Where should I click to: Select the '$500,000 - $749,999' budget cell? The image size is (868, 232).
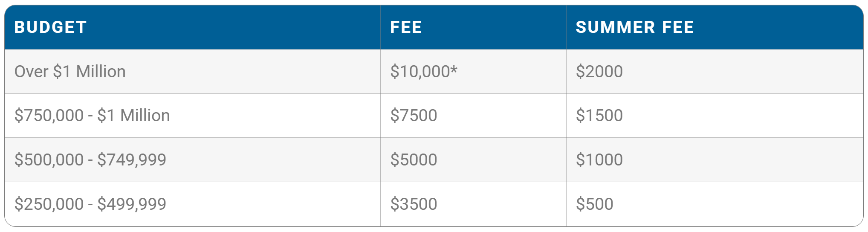(x=90, y=160)
